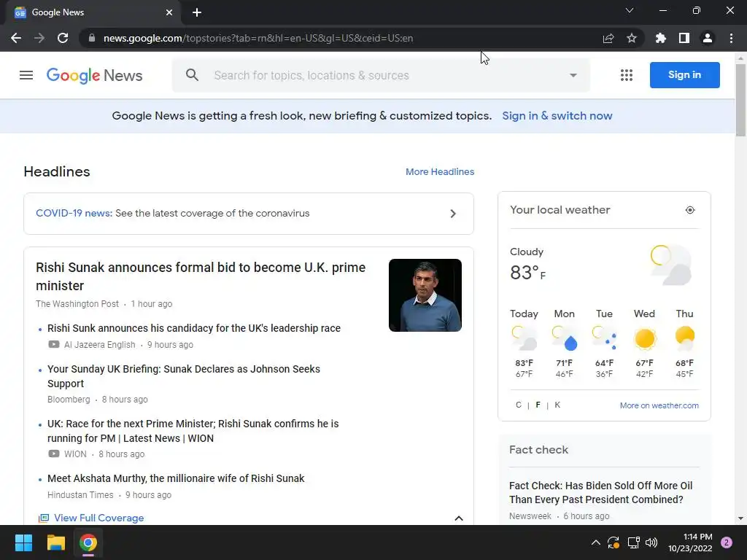Click the current 83°F temperature

[x=527, y=273]
